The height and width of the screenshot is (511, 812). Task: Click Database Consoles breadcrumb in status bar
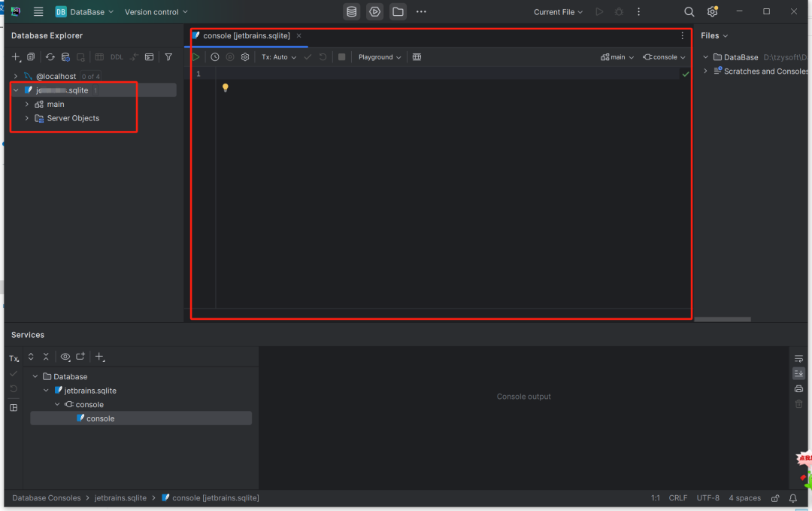pyautogui.click(x=47, y=498)
